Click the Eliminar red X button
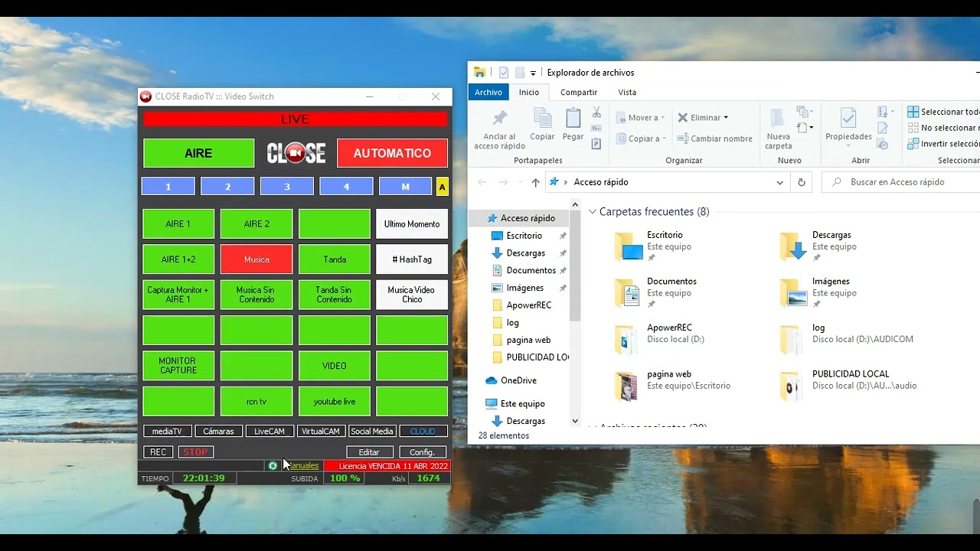This screenshot has height=551, width=980. (x=703, y=118)
